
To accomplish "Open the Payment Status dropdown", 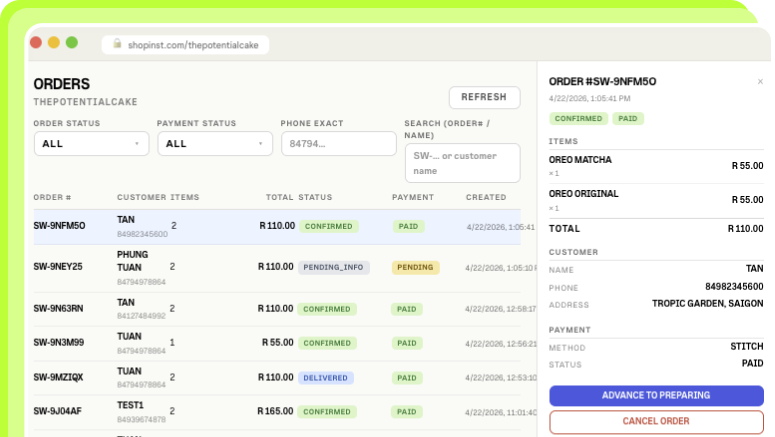I will pyautogui.click(x=215, y=144).
